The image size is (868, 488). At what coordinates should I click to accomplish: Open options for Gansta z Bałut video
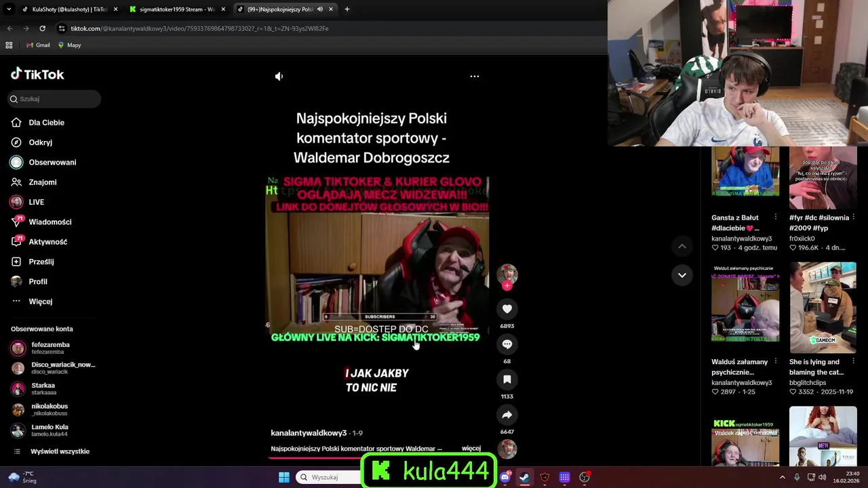tap(776, 218)
